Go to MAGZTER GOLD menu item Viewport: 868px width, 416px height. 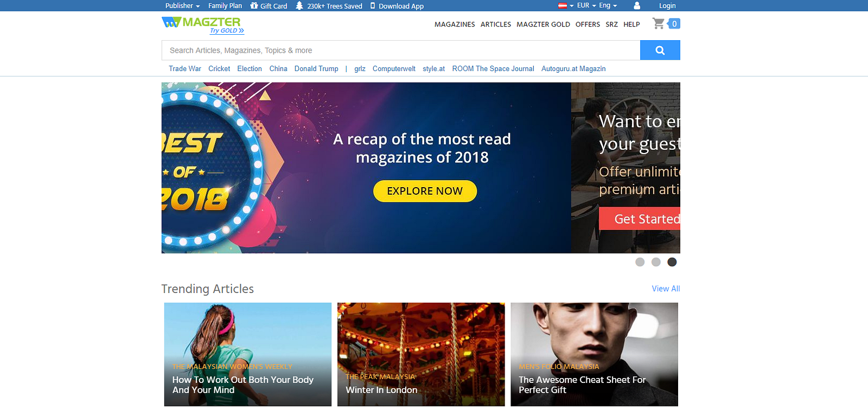[x=543, y=24]
